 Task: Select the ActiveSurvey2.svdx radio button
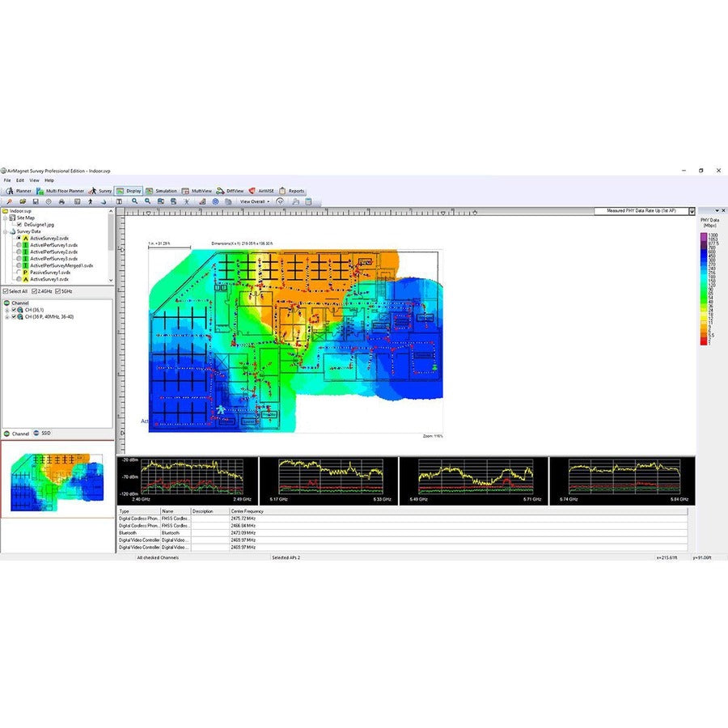[x=18, y=239]
